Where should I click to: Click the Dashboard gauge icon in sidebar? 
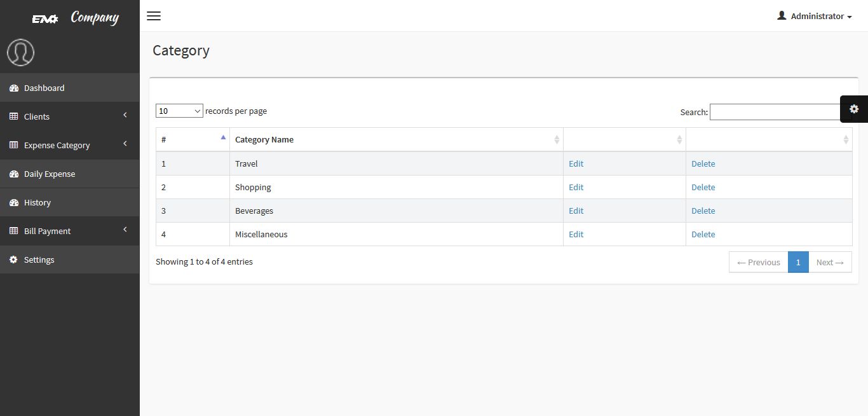pyautogui.click(x=14, y=88)
